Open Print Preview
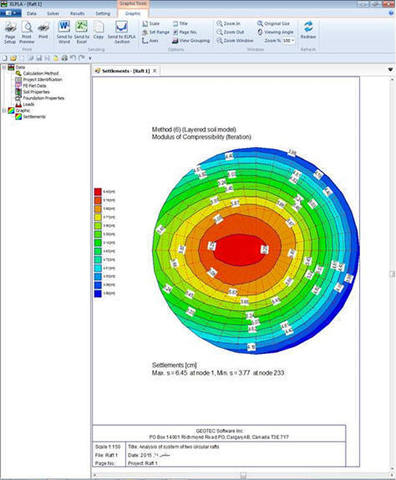Viewport: 396px width, 480px height. (x=27, y=33)
